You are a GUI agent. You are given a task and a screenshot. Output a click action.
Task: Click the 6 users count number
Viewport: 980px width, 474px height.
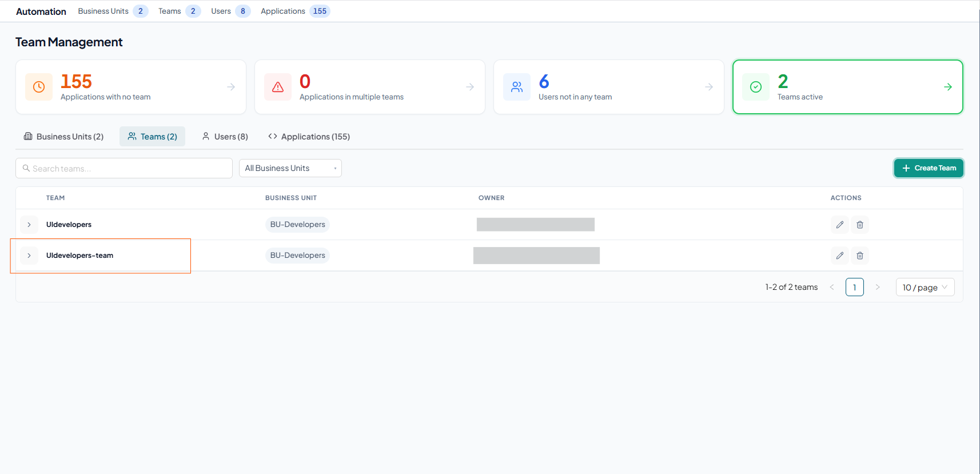click(x=544, y=82)
